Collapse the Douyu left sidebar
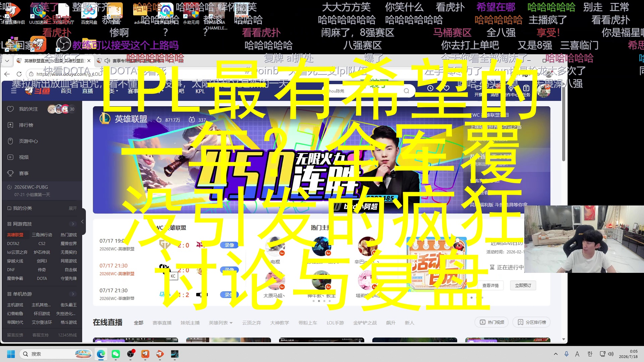Viewport: 644px width, 362px height. [x=83, y=222]
